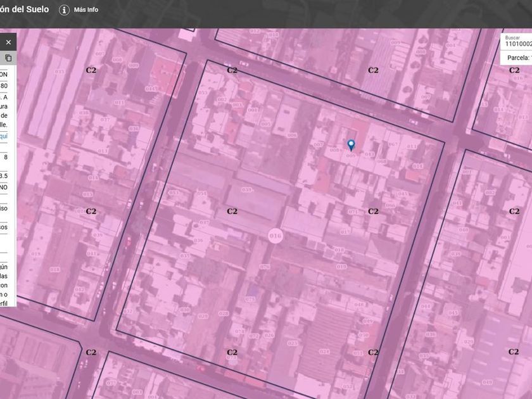Viewport: 532px width, 399px height.
Task: Choose parcel 075 on the map
Action: point(250,299)
